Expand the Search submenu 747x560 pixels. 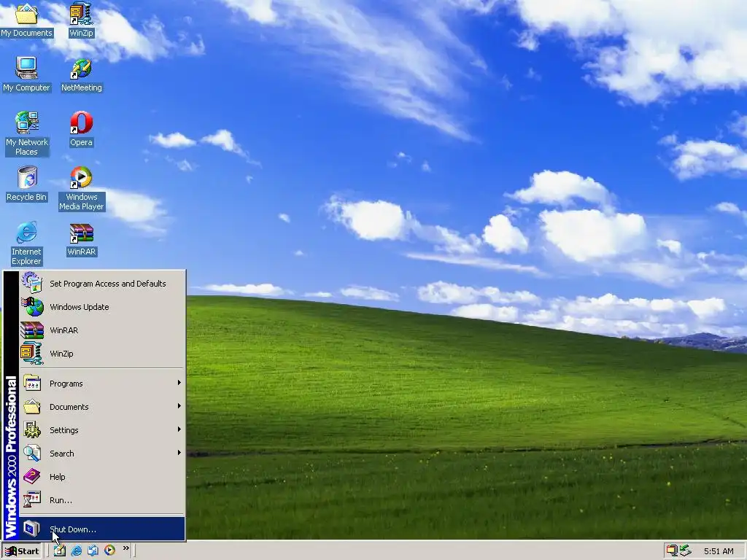[x=102, y=454]
